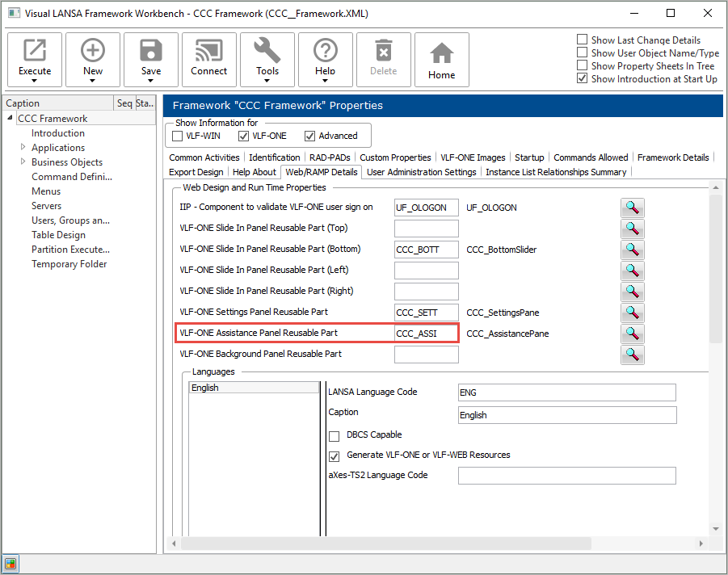Open User Administration Settings tab

(422, 172)
